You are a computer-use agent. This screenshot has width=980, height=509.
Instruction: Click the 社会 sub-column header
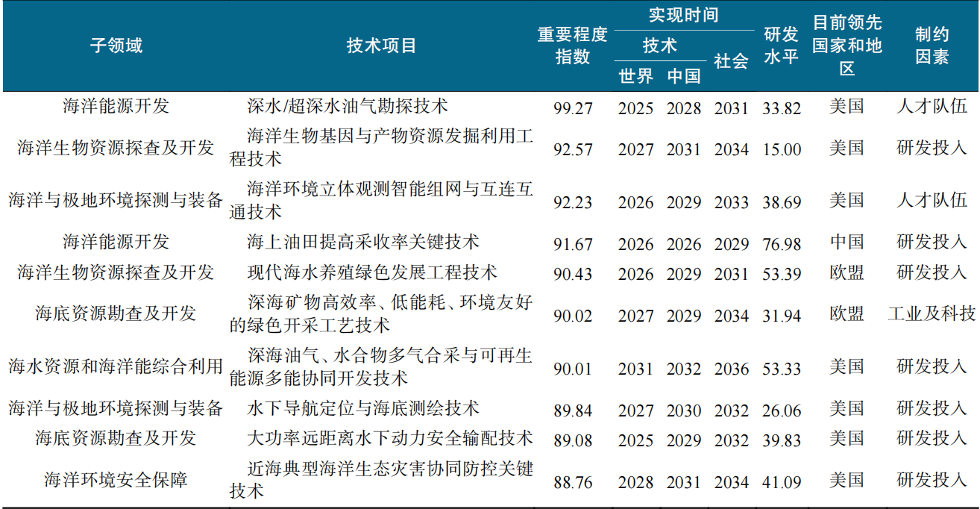tap(731, 61)
